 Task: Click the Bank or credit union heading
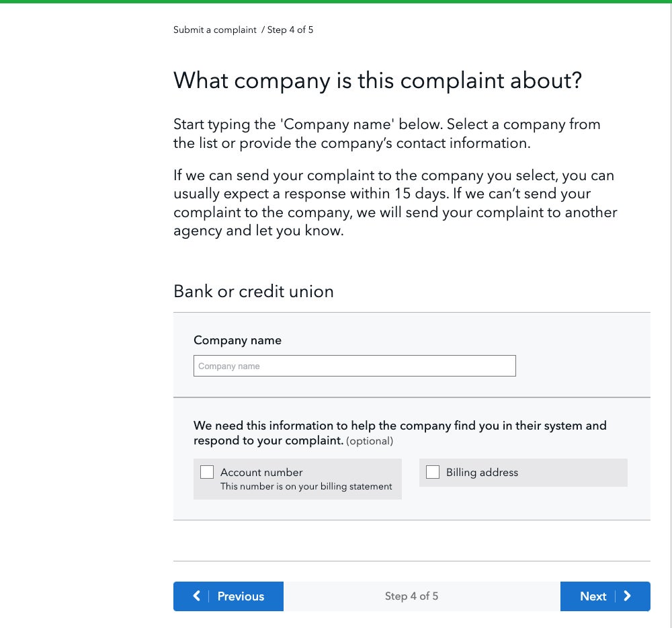253,291
